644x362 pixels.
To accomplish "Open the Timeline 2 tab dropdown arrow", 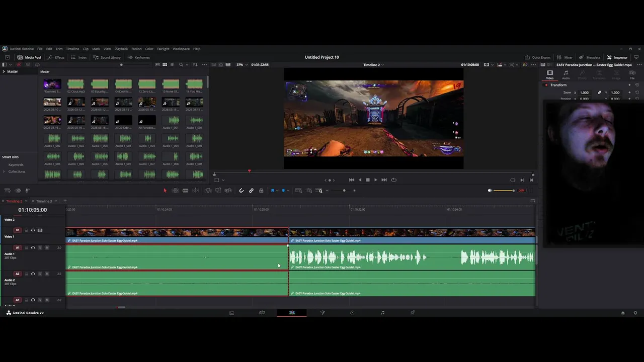I will [26, 201].
